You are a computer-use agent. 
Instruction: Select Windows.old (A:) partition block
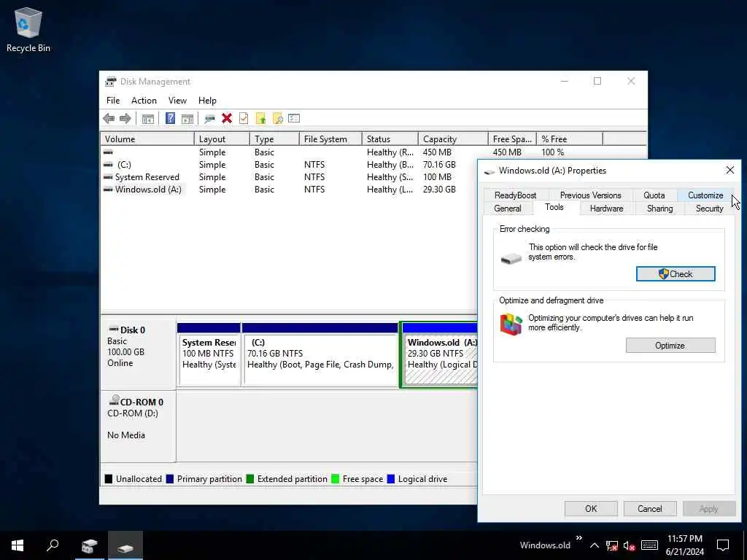439,355
